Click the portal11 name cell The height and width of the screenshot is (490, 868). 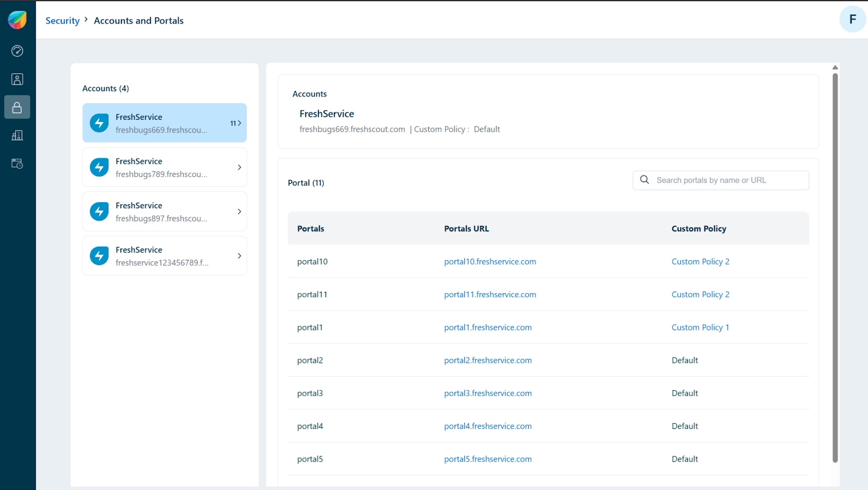tap(312, 294)
